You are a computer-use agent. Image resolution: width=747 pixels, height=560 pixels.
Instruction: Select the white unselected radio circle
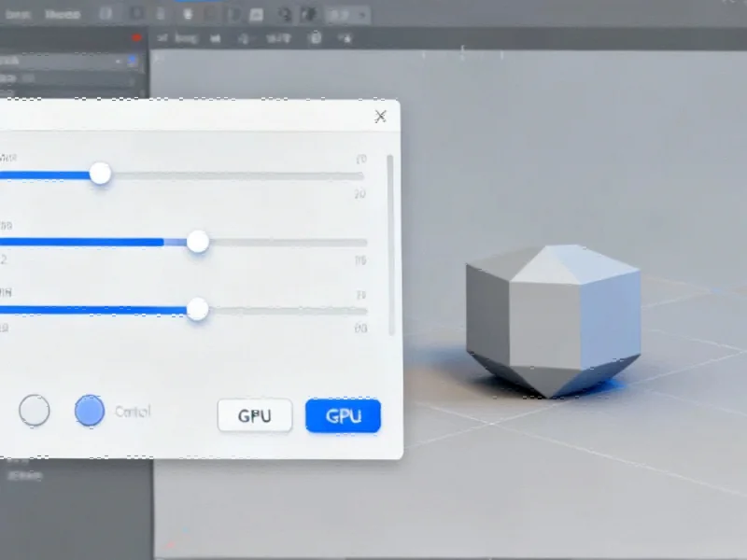click(35, 411)
